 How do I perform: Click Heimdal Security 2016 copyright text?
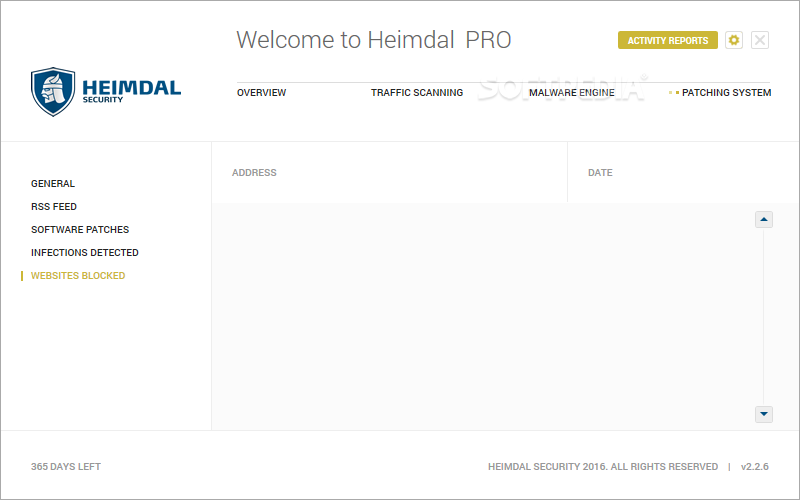[x=603, y=466]
